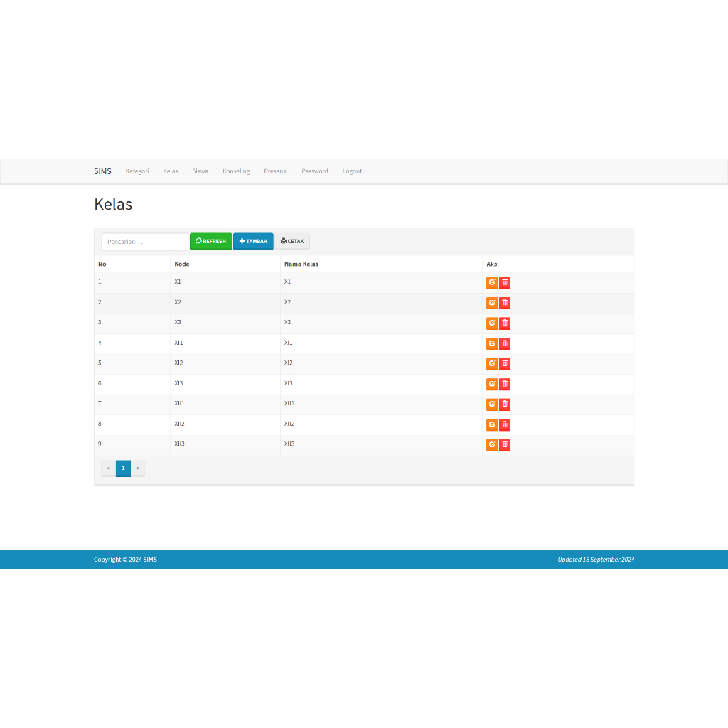Viewport: 728px width, 728px height.
Task: Edit the XII1 class row
Action: click(x=492, y=405)
